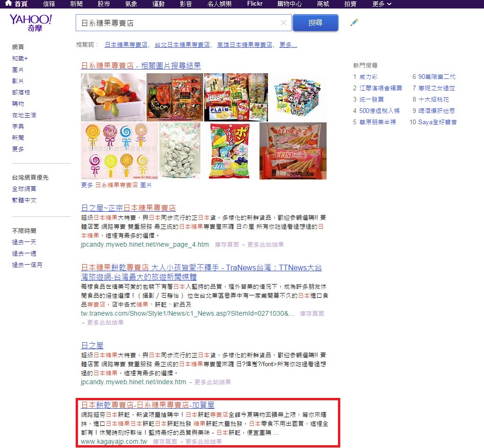Image resolution: width=484 pixels, height=448 pixels.
Task: Select 新聞 in left sidebar
Action: pos(17,138)
